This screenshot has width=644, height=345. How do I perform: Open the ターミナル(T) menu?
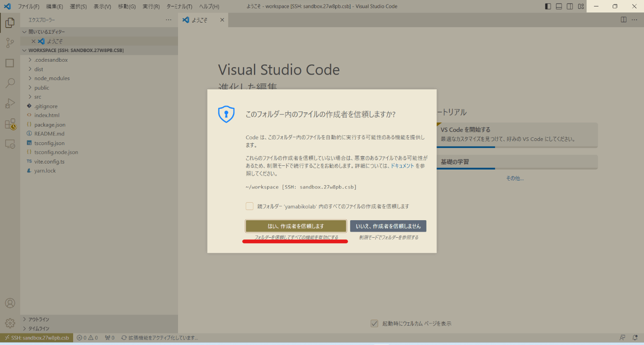(179, 6)
